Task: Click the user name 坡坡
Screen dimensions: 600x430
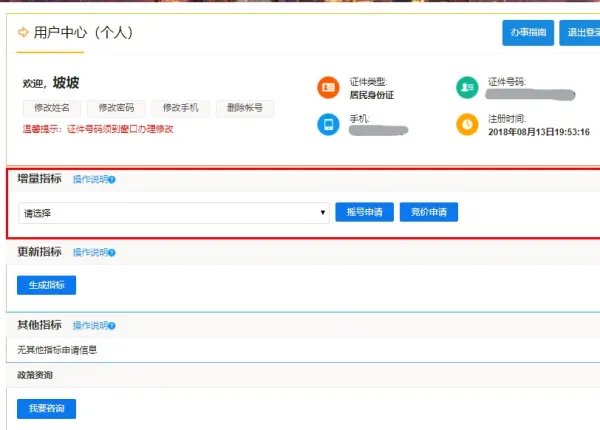Action: (x=66, y=83)
